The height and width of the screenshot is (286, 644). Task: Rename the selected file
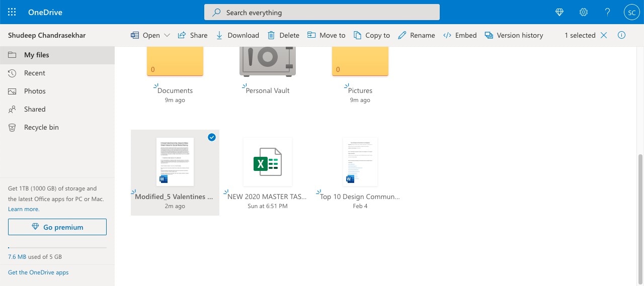(416, 35)
